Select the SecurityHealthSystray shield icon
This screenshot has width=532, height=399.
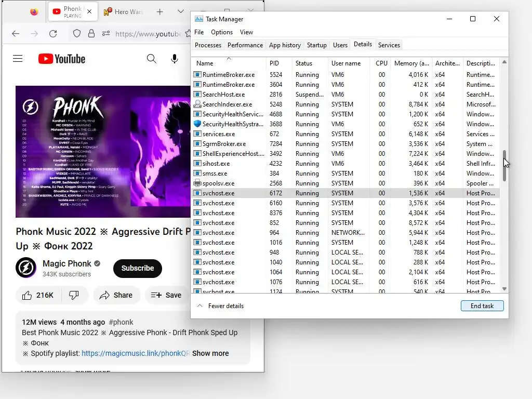click(x=197, y=124)
